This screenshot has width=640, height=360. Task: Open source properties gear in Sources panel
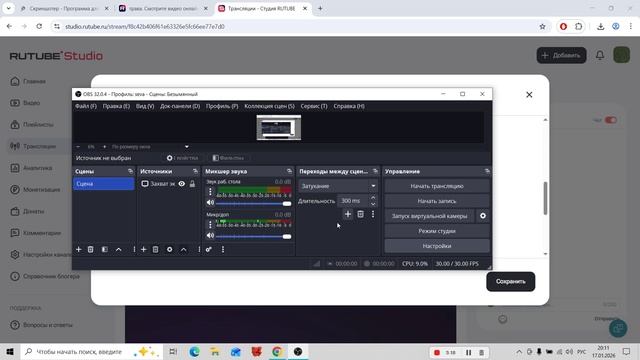click(170, 249)
